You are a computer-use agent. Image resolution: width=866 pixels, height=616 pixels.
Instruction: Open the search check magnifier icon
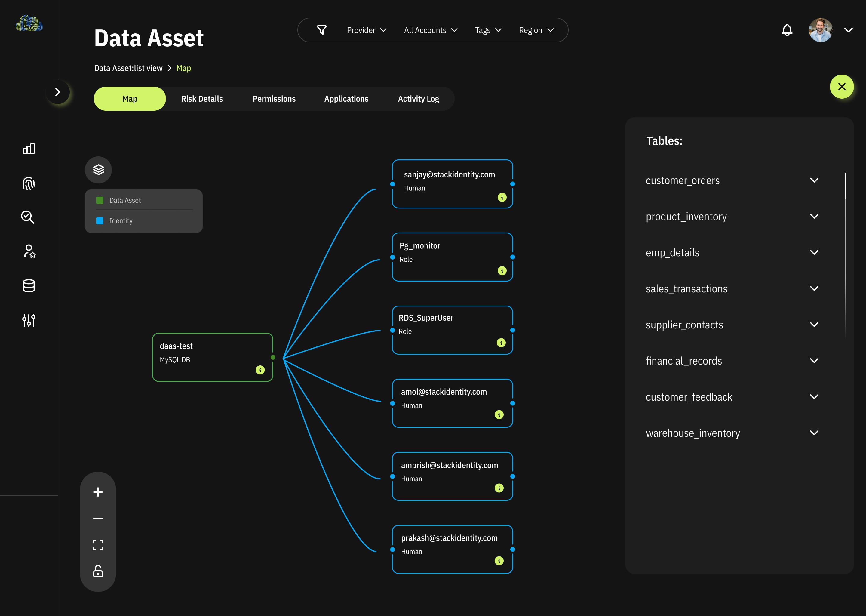click(28, 217)
